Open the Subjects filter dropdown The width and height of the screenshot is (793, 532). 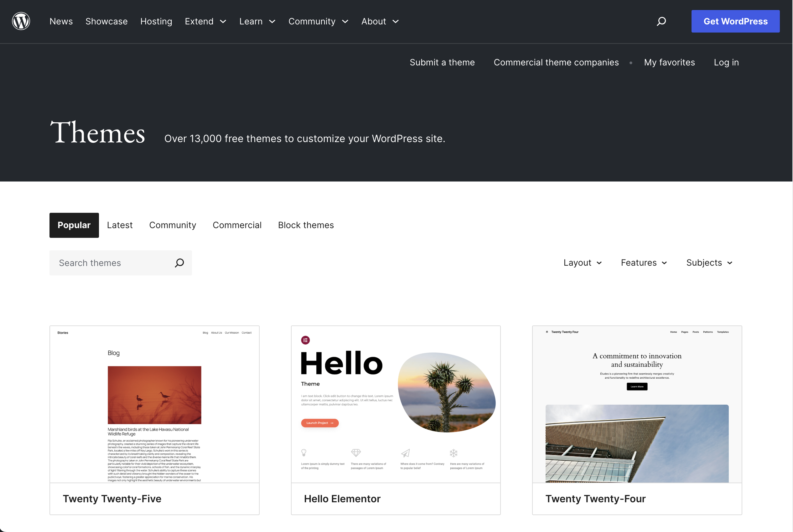(x=709, y=263)
